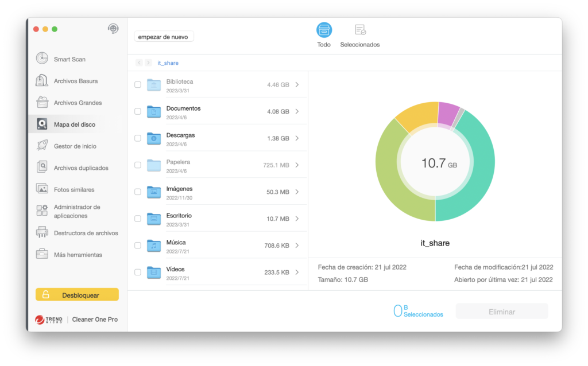The height and width of the screenshot is (366, 588).
Task: Drill into Escritorio using its chevron
Action: 297,219
